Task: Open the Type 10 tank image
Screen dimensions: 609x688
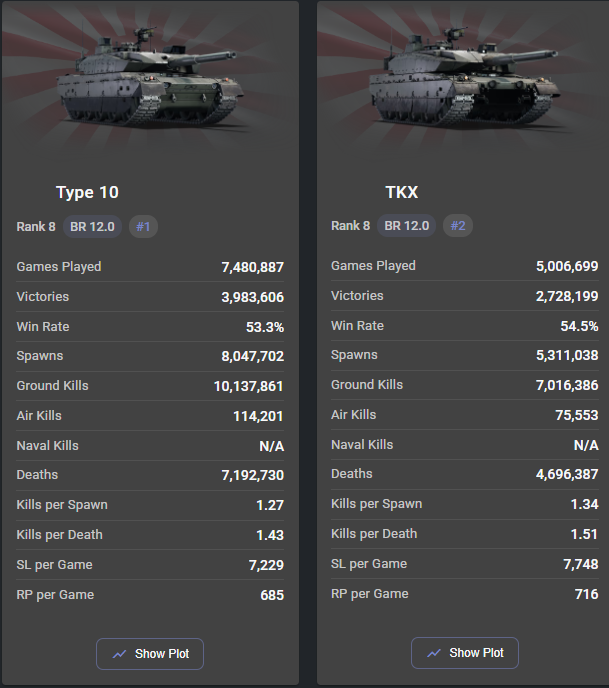Action: click(x=150, y=78)
